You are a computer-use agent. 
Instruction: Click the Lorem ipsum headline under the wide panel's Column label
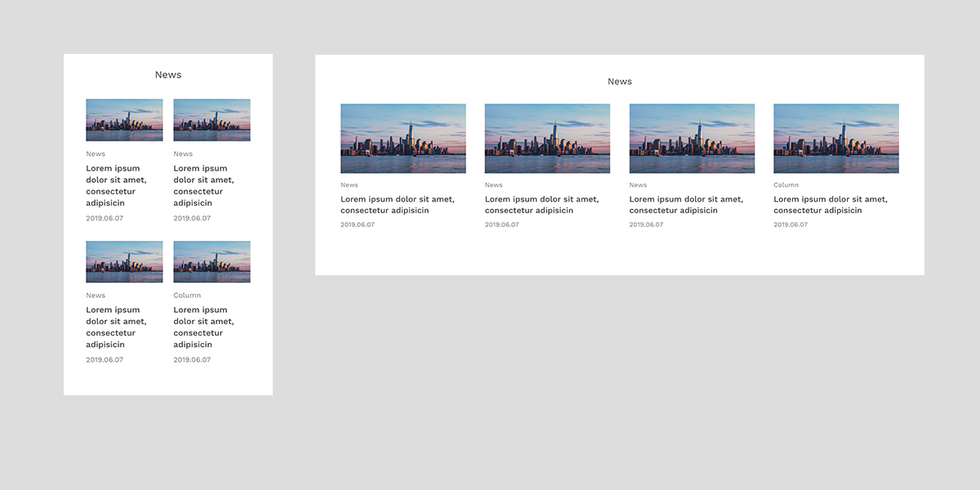point(830,205)
